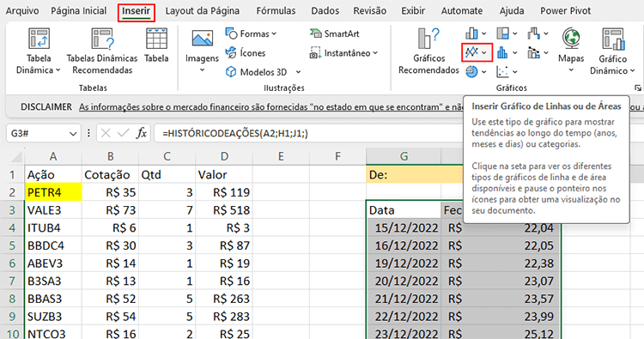The height and width of the screenshot is (339, 644).
Task: Cancel the formula entry with the X icon
Action: 106,133
